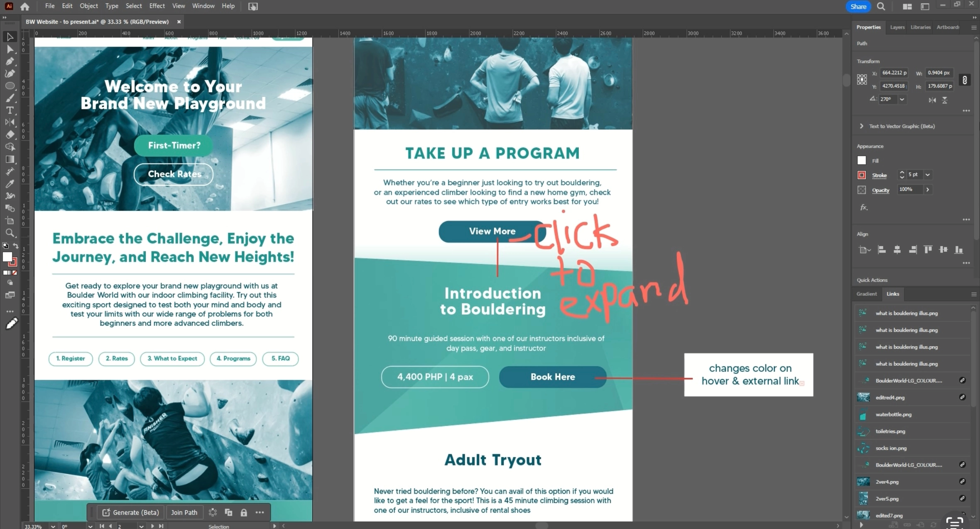Open the Arrange Documents icon
The height and width of the screenshot is (529, 980).
907,6
